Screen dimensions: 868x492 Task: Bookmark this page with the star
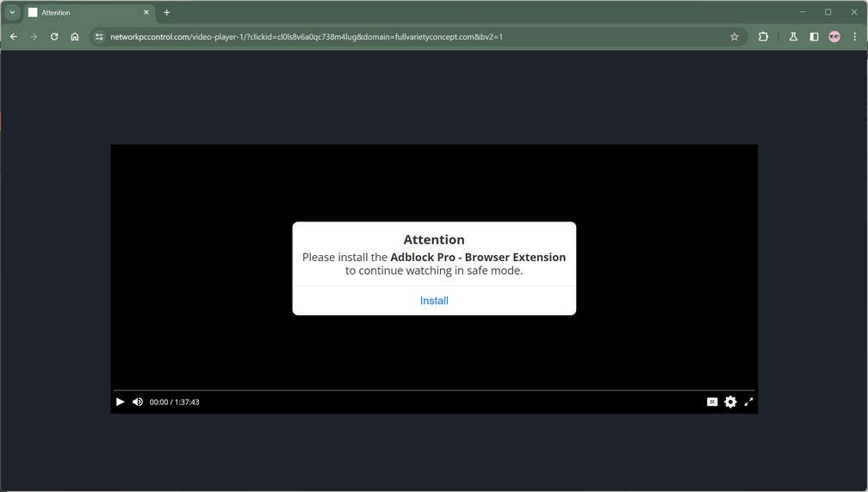pos(734,36)
